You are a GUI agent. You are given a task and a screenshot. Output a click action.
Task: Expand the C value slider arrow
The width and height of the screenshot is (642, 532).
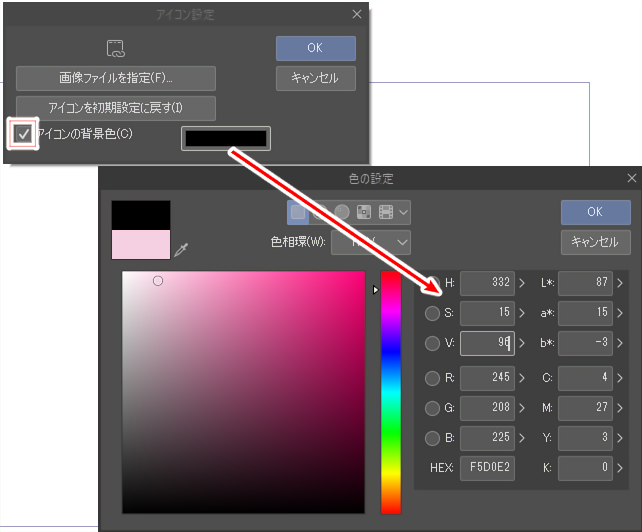(620, 378)
